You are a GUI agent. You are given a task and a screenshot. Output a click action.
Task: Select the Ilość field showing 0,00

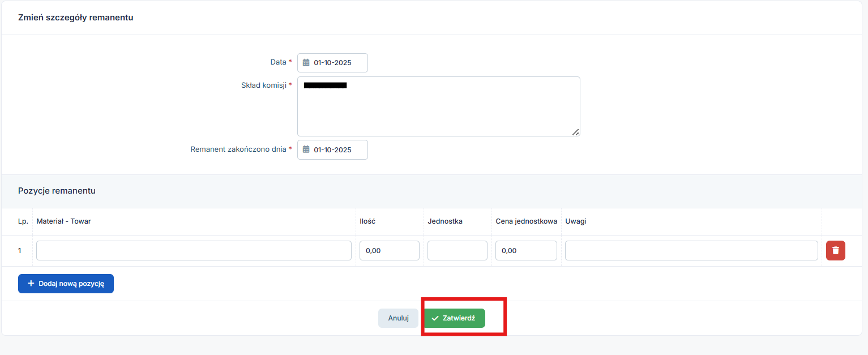click(389, 250)
